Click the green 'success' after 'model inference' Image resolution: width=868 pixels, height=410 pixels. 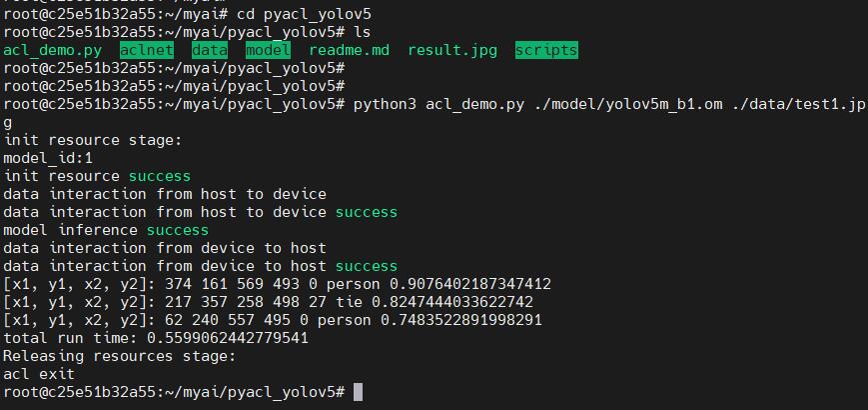point(178,230)
